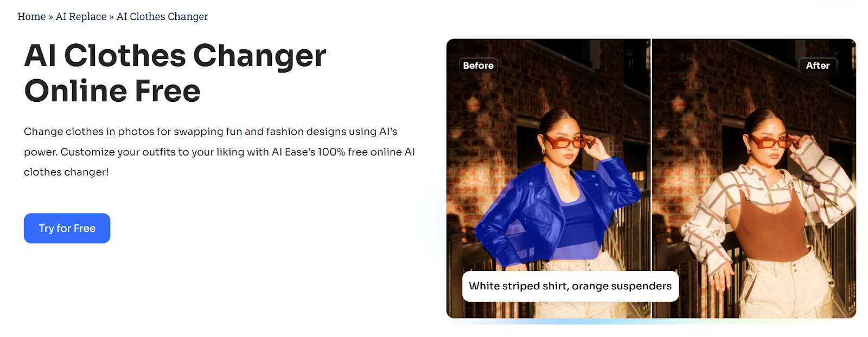Go to Home breadcrumb link
This screenshot has width=868, height=337.
tap(31, 17)
